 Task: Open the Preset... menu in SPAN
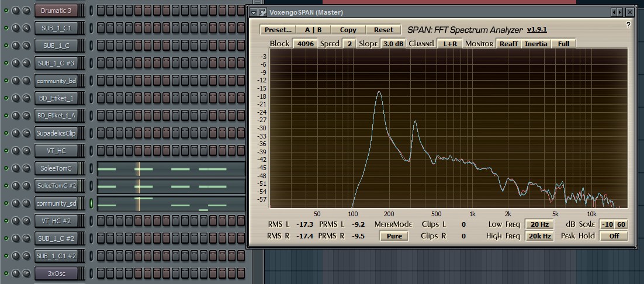pyautogui.click(x=278, y=30)
